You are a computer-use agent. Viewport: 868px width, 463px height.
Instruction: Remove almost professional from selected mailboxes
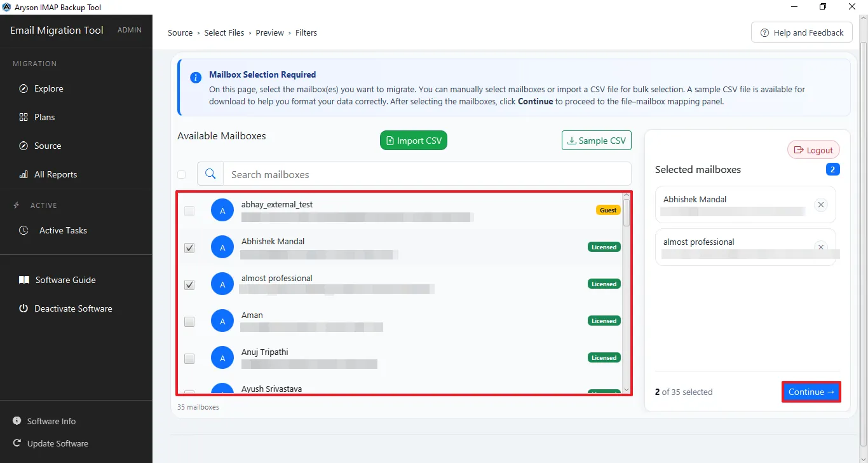(821, 247)
